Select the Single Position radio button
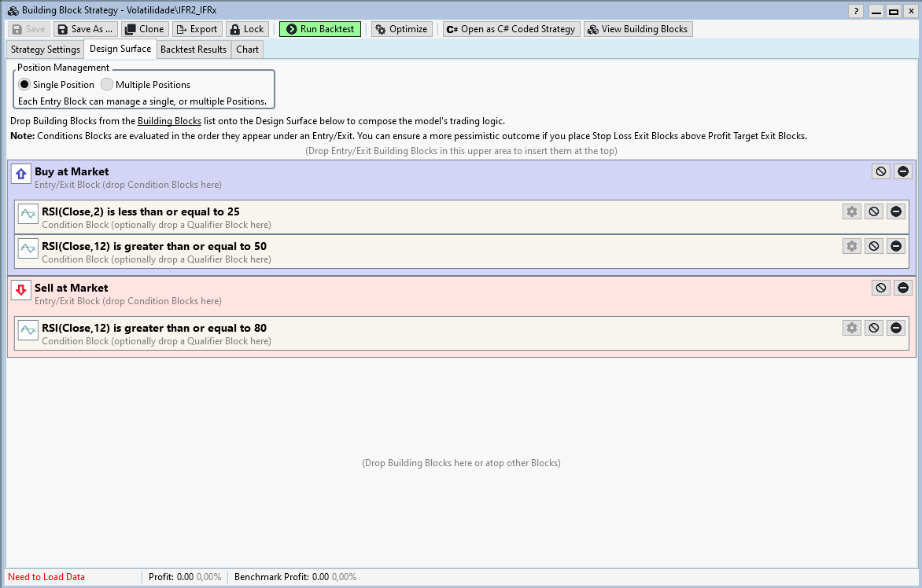Image resolution: width=922 pixels, height=588 pixels. pos(24,85)
